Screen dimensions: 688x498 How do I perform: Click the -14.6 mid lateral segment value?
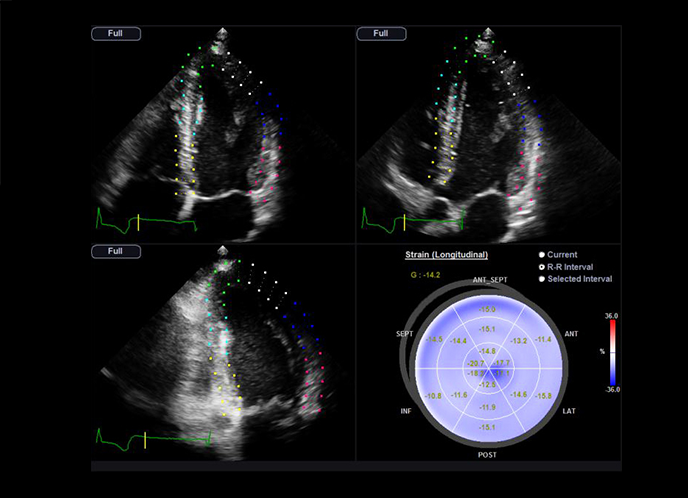coord(518,394)
